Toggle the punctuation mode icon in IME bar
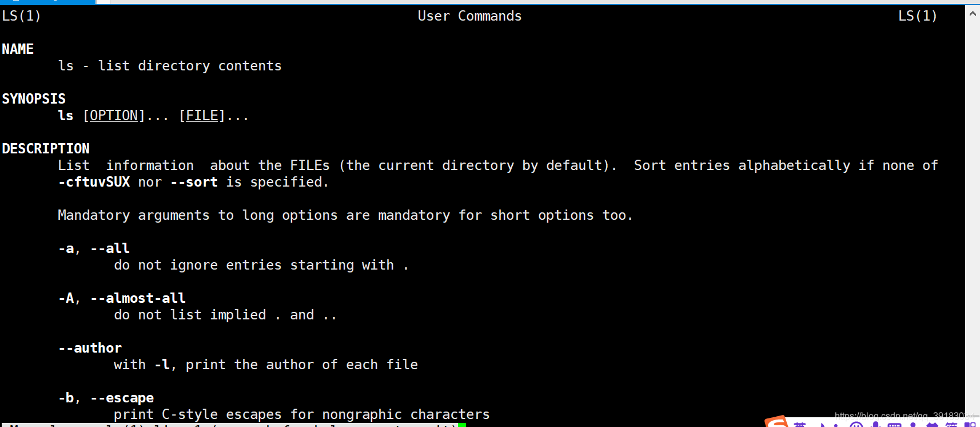Image resolution: width=980 pixels, height=427 pixels. pos(836,425)
